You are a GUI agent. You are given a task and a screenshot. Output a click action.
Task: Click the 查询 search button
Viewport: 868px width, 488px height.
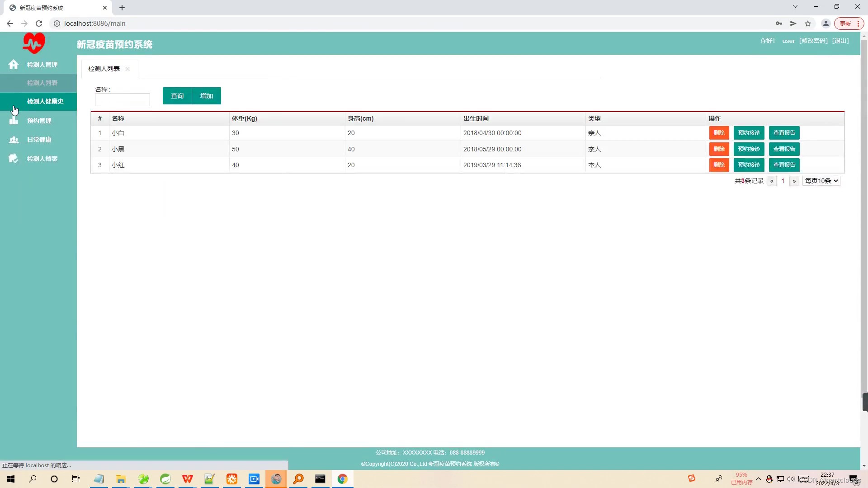click(x=177, y=96)
